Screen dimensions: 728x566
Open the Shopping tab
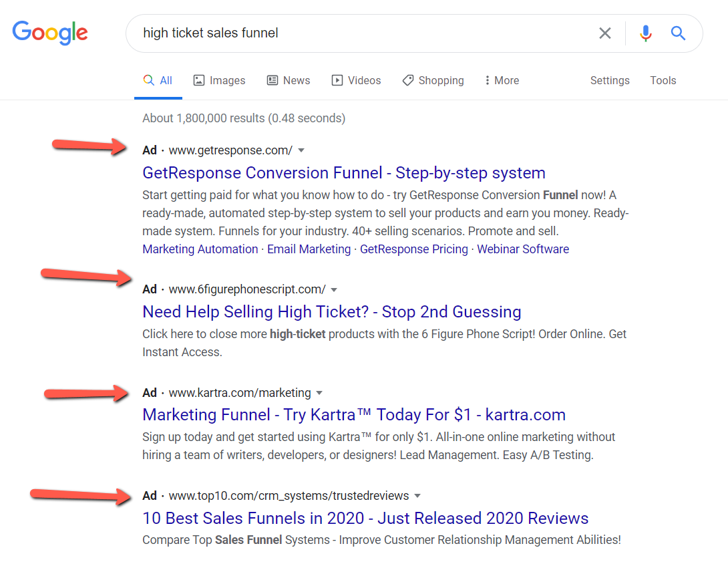(x=433, y=80)
